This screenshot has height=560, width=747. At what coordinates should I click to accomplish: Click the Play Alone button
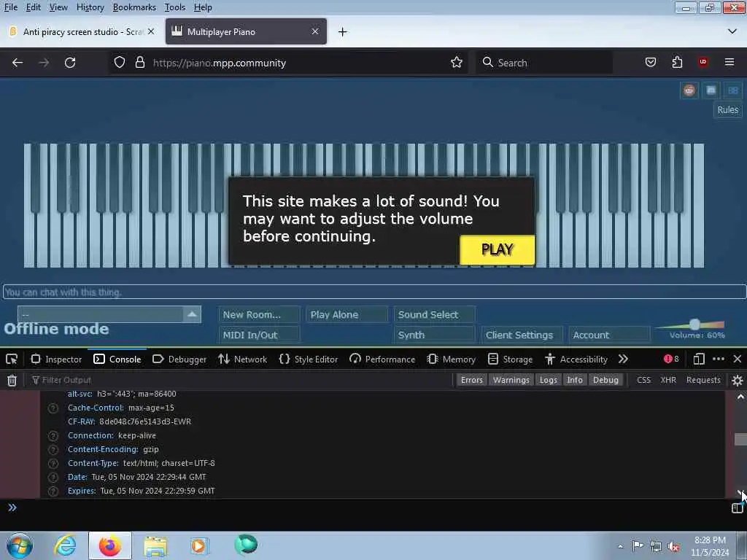tap(347, 315)
